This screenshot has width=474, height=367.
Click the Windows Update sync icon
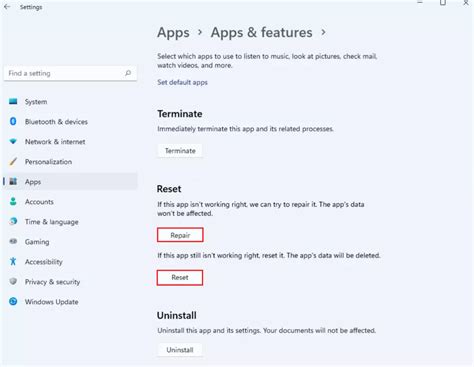[x=13, y=301]
